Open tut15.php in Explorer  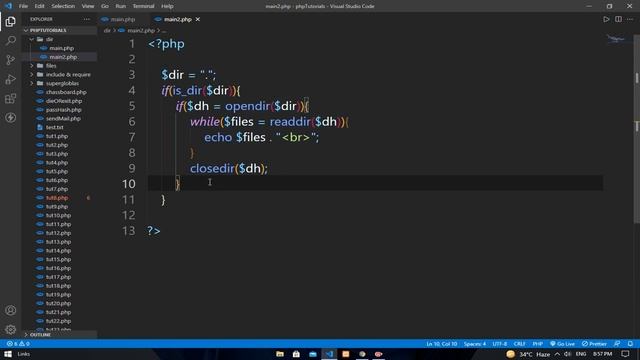[x=58, y=260]
